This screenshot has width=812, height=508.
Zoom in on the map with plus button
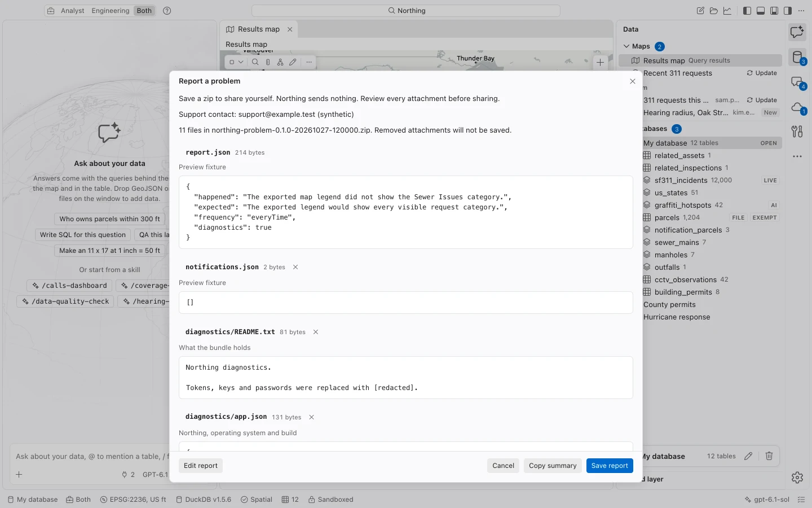point(600,63)
